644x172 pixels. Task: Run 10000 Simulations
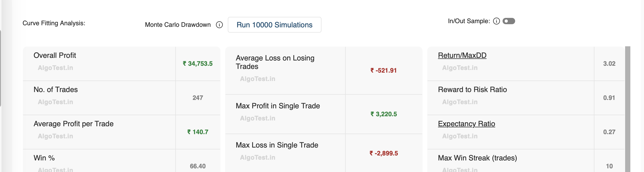click(x=274, y=25)
